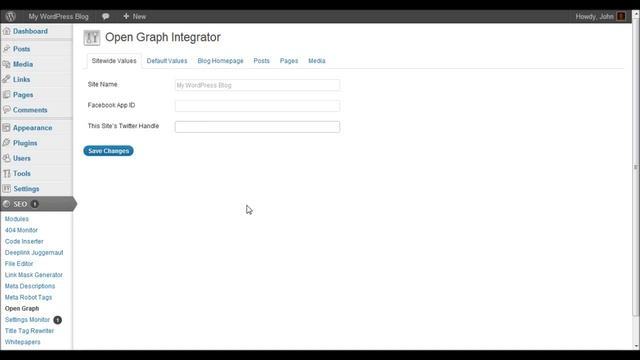Click the WordPress logo icon
The width and height of the screenshot is (640, 360).
[11, 16]
